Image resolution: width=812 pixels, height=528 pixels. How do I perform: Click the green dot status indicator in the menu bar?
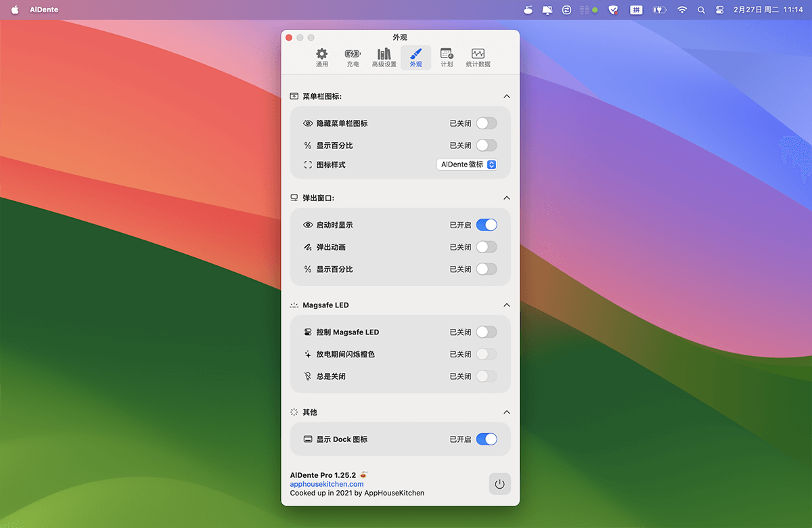point(595,10)
